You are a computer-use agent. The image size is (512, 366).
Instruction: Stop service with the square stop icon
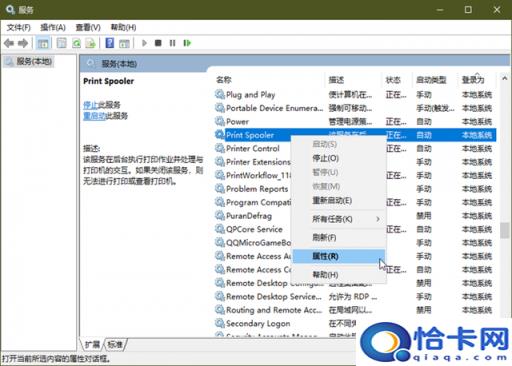(158, 43)
